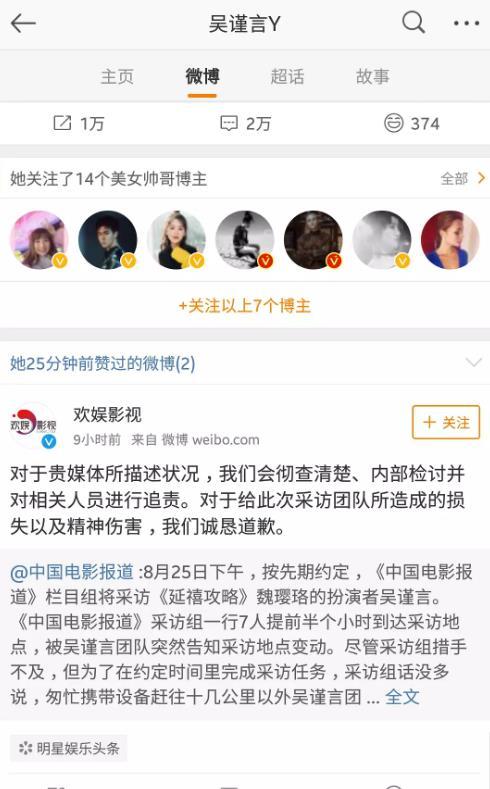Open the third blogger avatar with yellow

point(177,240)
